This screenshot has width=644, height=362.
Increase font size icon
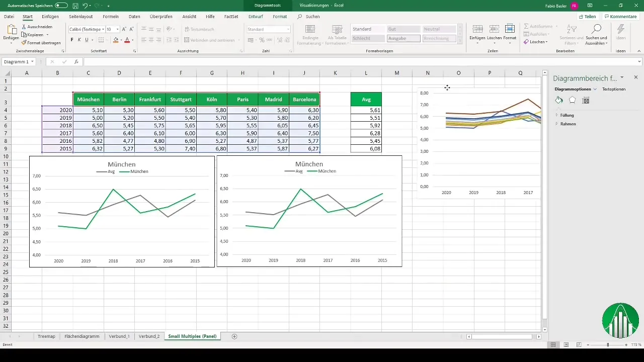click(124, 29)
